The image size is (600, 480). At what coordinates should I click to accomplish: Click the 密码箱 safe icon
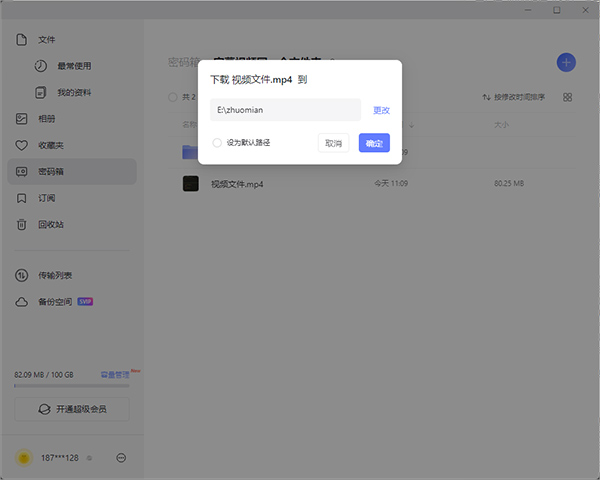tap(21, 171)
